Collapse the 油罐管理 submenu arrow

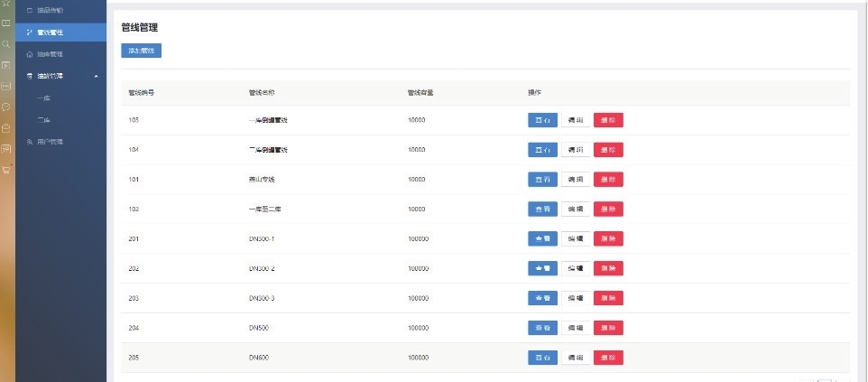pos(96,76)
